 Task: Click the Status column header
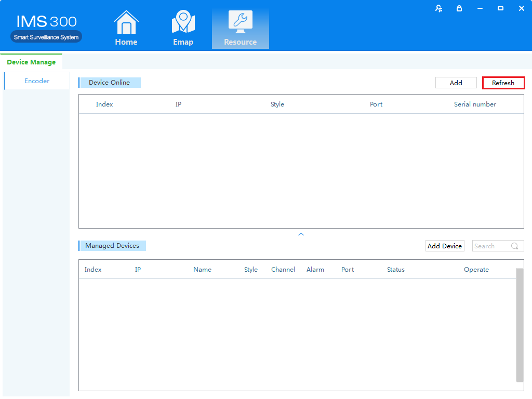(395, 270)
